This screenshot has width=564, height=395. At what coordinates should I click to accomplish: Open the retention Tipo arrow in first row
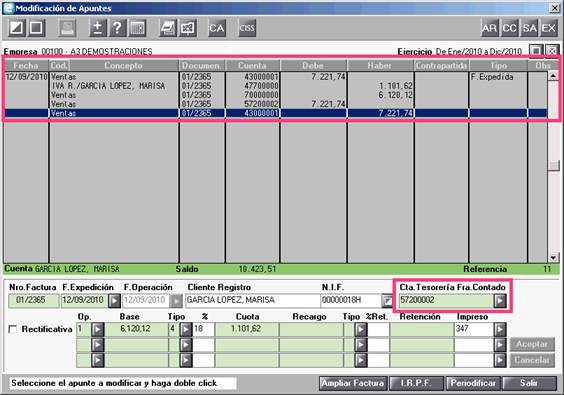(x=361, y=329)
